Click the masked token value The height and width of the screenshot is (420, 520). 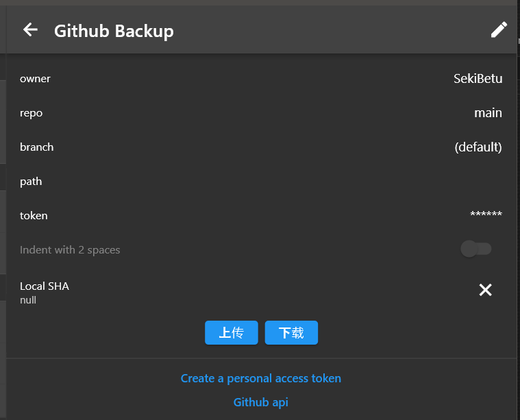tap(486, 214)
